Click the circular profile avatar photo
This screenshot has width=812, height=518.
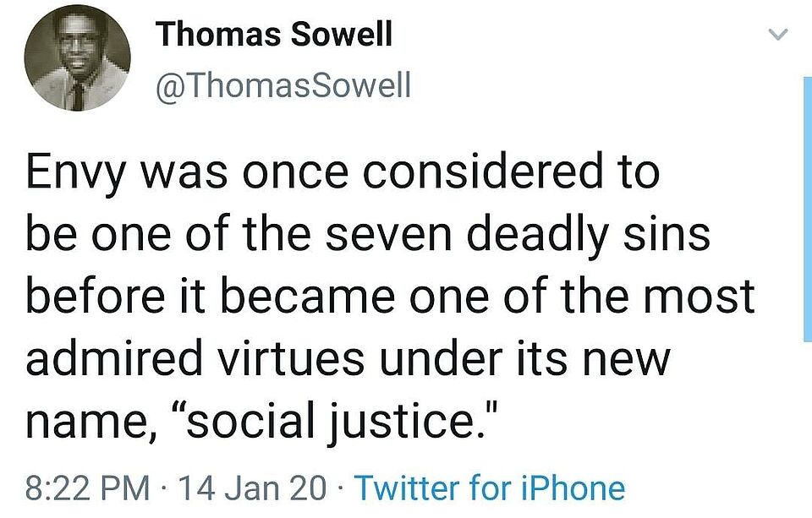(x=78, y=57)
